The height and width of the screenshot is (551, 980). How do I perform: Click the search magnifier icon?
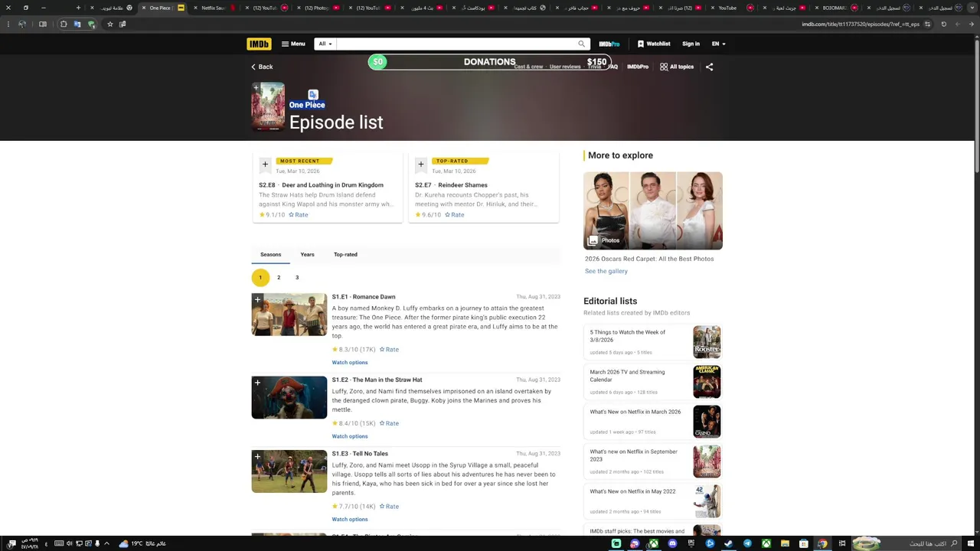tap(582, 44)
